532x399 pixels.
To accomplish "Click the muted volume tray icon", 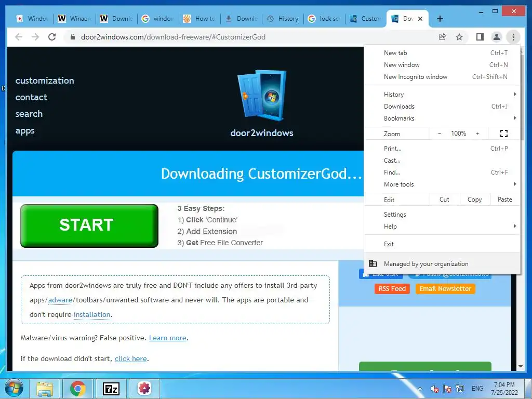I will coord(434,389).
